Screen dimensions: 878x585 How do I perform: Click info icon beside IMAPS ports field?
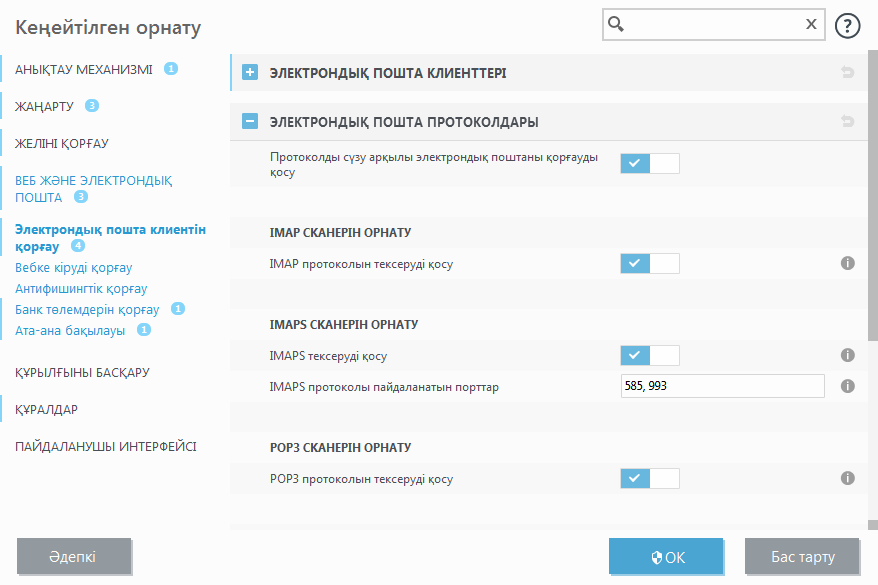point(847,386)
